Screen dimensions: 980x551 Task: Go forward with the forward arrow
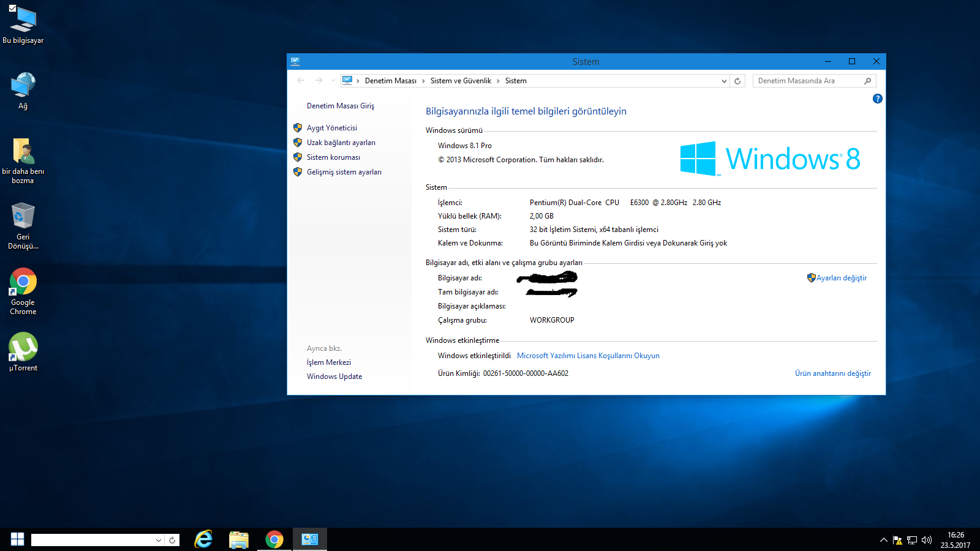tap(318, 80)
